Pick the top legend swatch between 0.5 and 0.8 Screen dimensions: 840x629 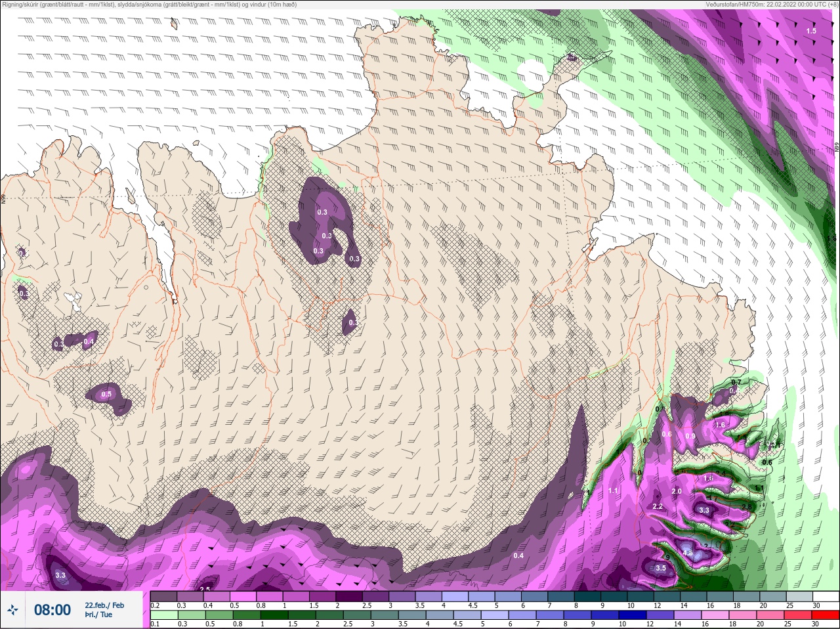coord(243,596)
